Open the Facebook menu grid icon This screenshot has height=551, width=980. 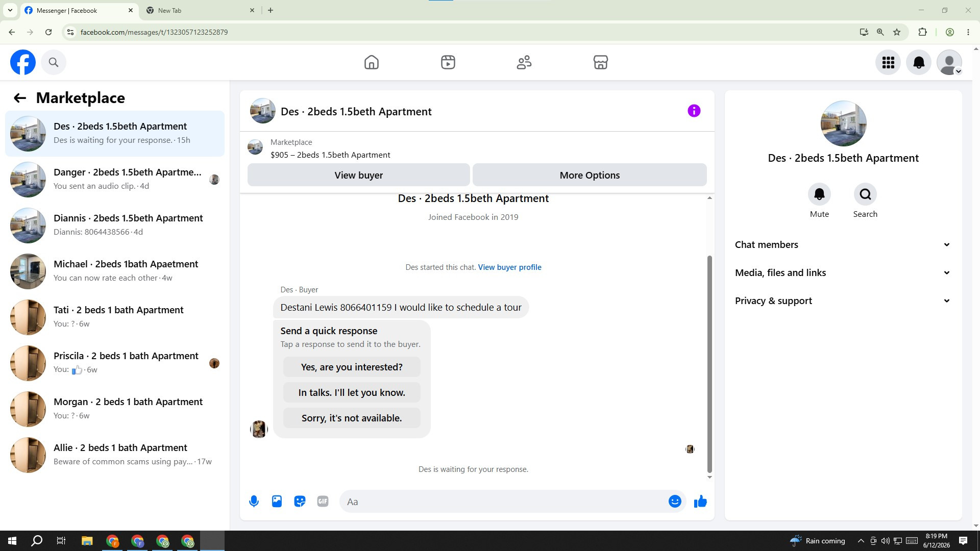tap(888, 62)
